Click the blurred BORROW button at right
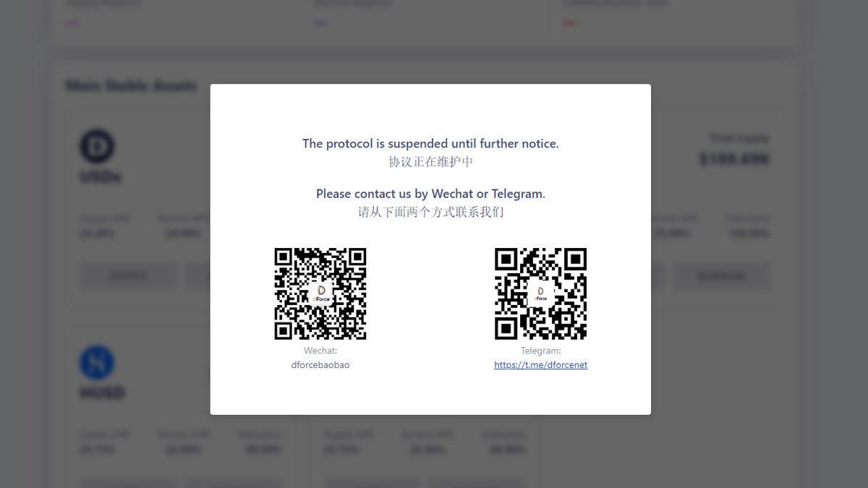 tap(722, 276)
